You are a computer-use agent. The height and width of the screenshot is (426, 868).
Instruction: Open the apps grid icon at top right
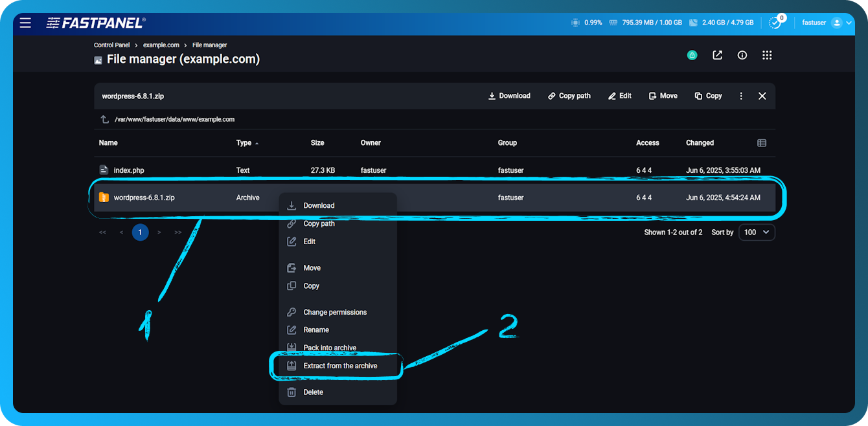767,55
